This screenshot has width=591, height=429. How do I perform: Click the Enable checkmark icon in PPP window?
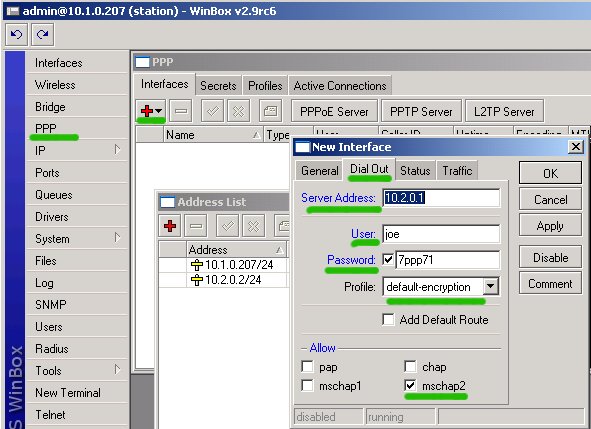pos(212,111)
